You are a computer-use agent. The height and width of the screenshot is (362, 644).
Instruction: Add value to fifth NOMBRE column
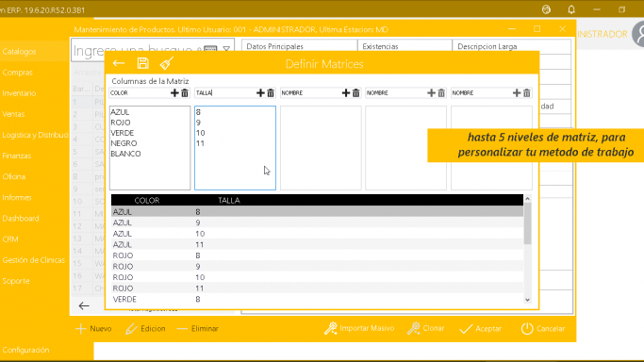[x=517, y=93]
